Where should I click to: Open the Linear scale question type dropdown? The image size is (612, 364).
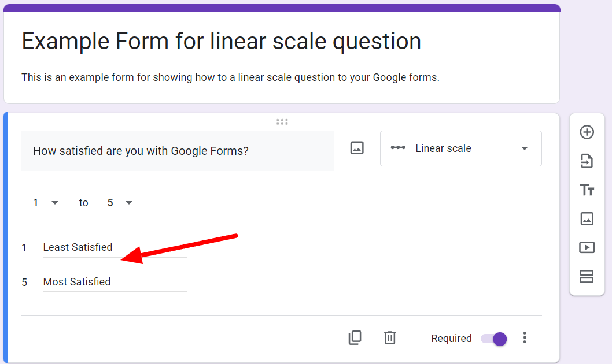point(460,148)
